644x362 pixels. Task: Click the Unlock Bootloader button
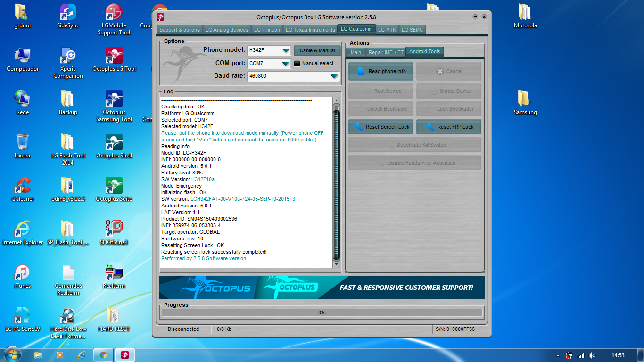point(381,109)
